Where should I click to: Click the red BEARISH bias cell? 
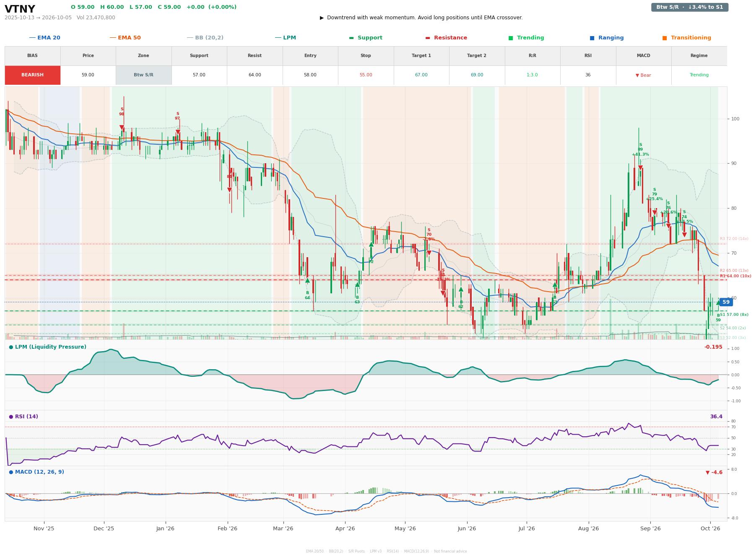(33, 75)
